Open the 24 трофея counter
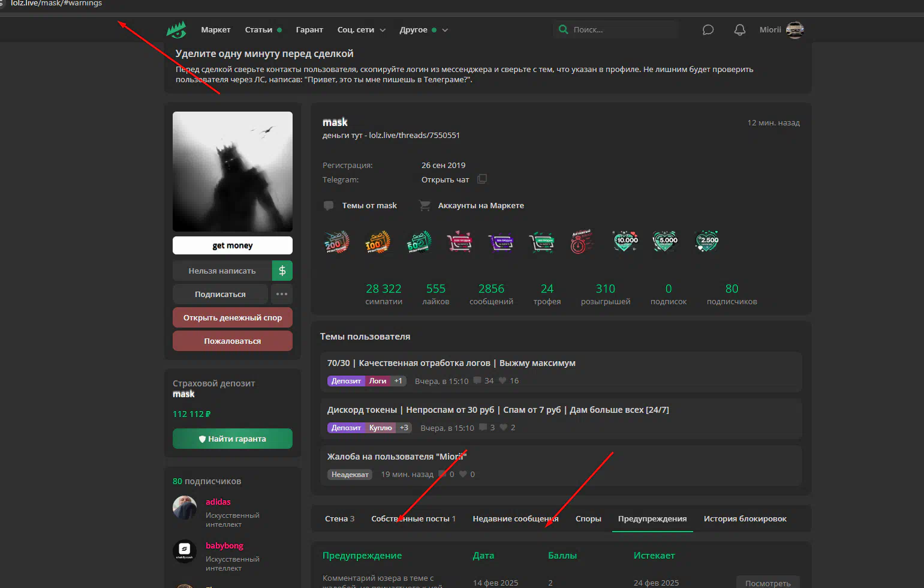This screenshot has width=924, height=588. tap(547, 294)
